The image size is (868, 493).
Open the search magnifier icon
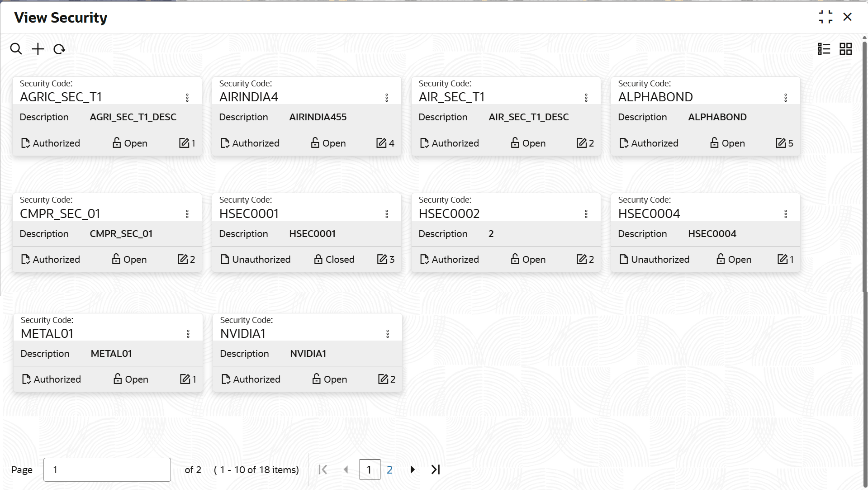point(16,49)
